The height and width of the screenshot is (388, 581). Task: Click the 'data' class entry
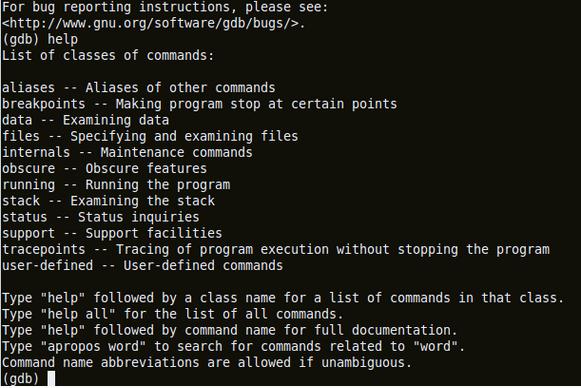point(85,120)
